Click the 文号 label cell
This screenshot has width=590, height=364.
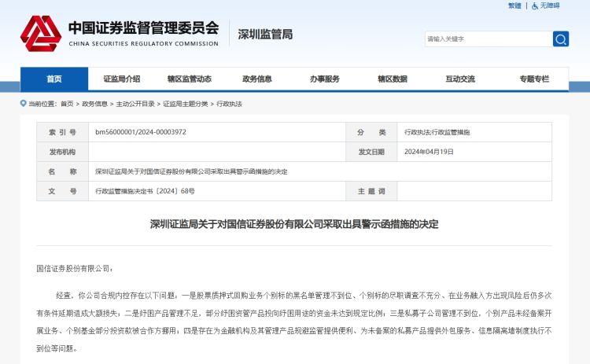(62, 191)
